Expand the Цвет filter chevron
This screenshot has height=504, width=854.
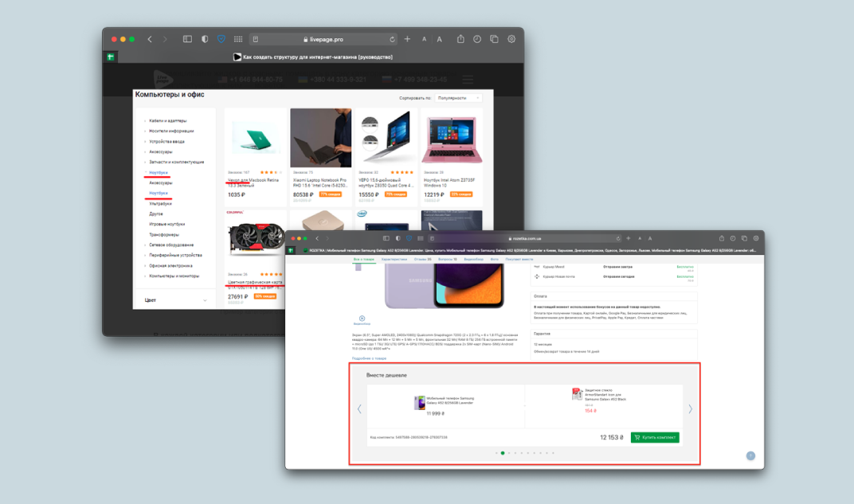coord(205,300)
